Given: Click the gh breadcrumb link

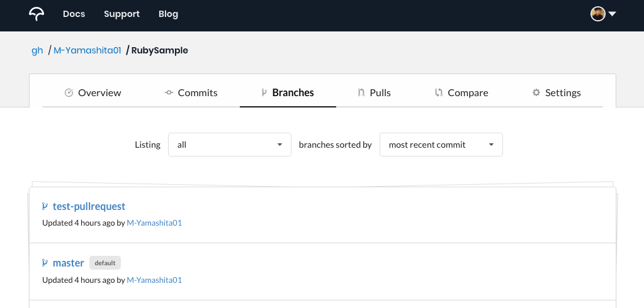Looking at the screenshot, I should [37, 50].
